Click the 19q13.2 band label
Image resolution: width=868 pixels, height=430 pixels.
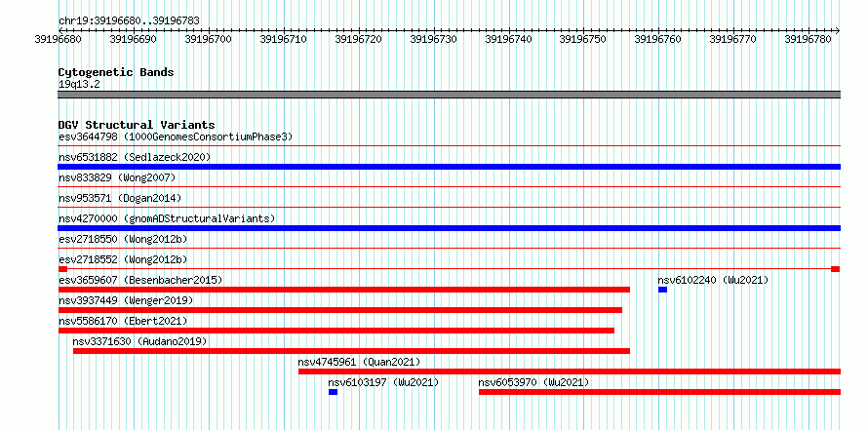(79, 85)
